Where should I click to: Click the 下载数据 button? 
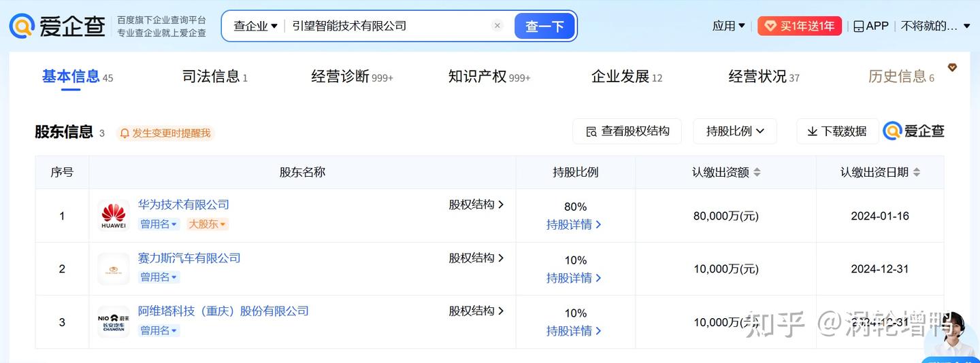[x=837, y=131]
